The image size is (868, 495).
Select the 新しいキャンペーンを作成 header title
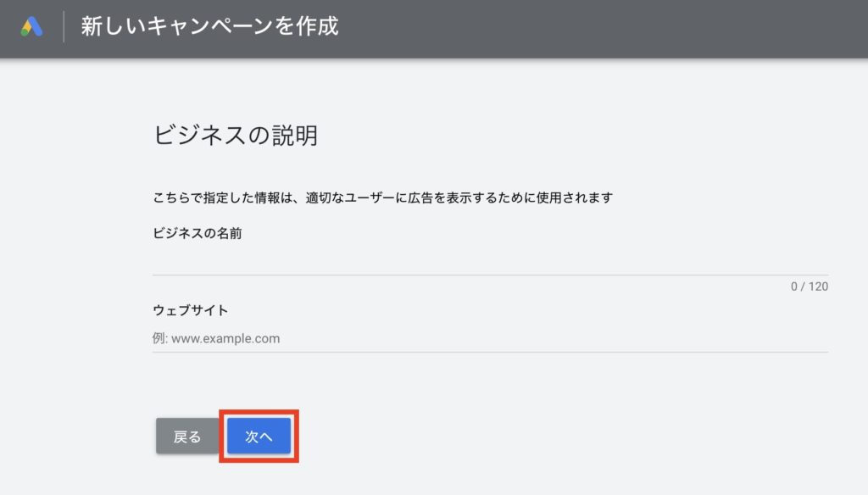pyautogui.click(x=210, y=26)
